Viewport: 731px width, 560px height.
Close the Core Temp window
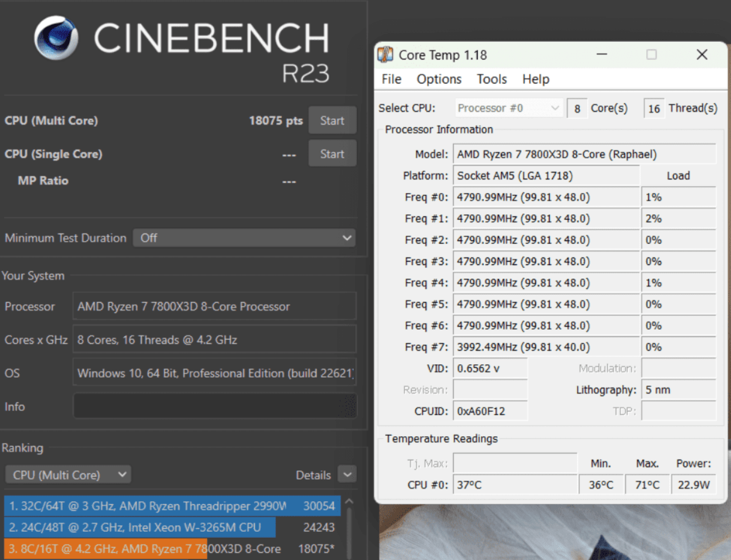coord(702,55)
